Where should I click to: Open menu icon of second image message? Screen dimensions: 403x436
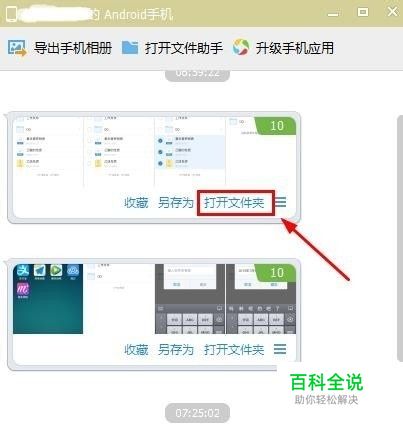tap(280, 349)
